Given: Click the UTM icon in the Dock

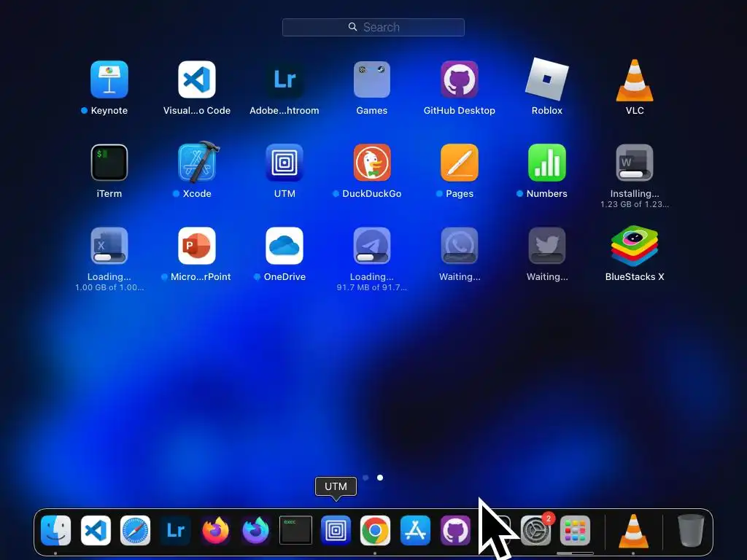Looking at the screenshot, I should [336, 531].
